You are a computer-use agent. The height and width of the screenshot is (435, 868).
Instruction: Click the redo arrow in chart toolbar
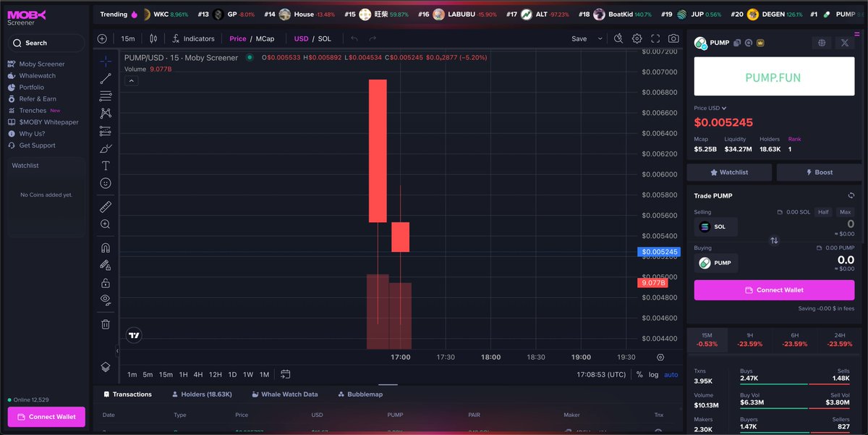tap(373, 38)
